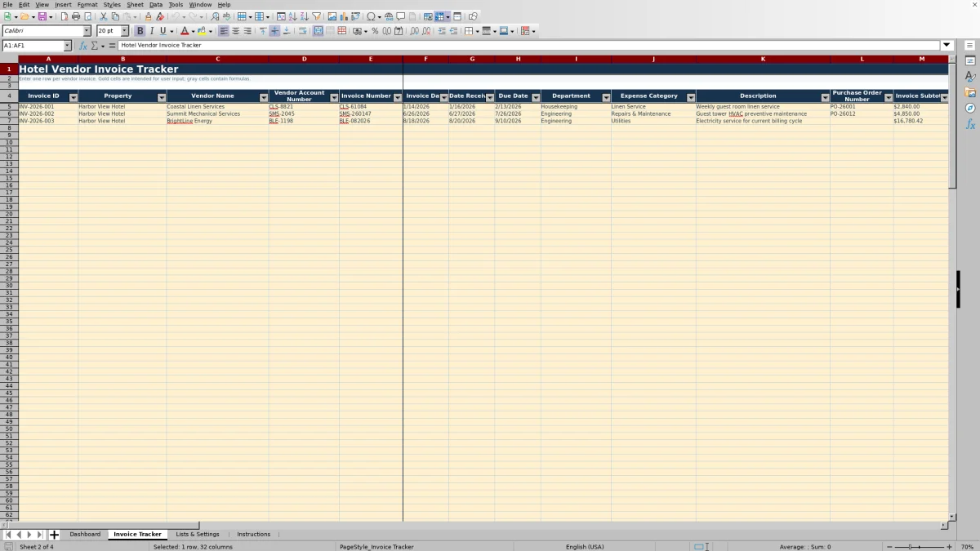
Task: Click the AutoFilter funnel icon
Action: click(316, 16)
